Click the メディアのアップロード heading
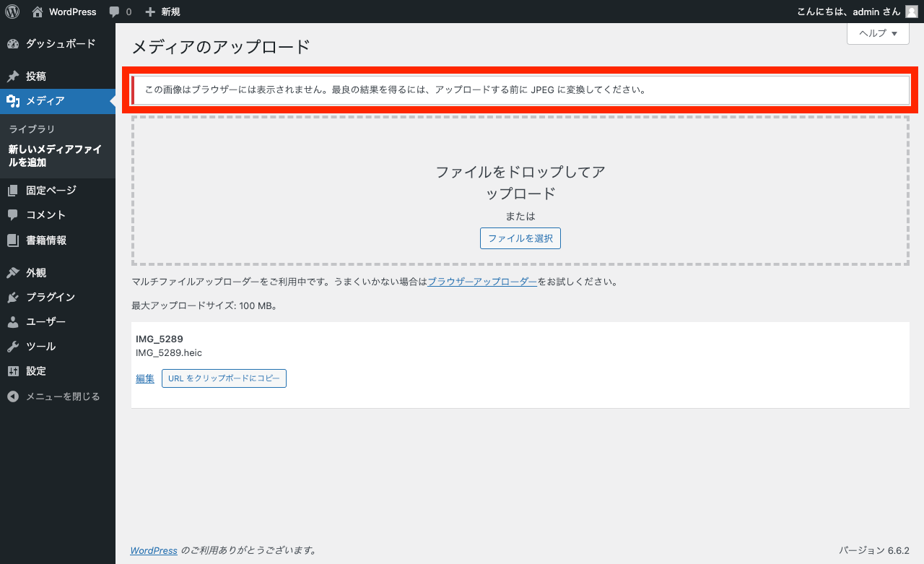Image resolution: width=924 pixels, height=564 pixels. (221, 47)
